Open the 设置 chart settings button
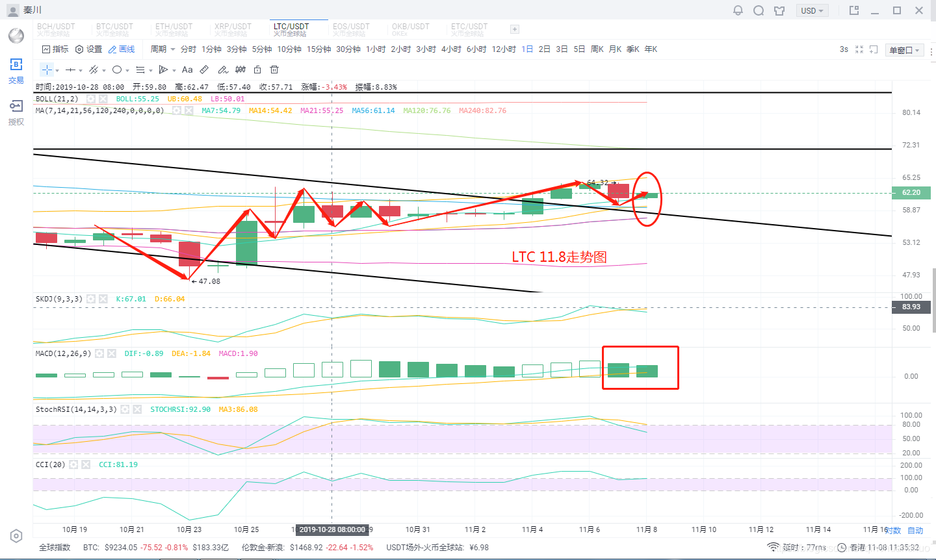Screen dimensions: 936x560 click(x=89, y=49)
